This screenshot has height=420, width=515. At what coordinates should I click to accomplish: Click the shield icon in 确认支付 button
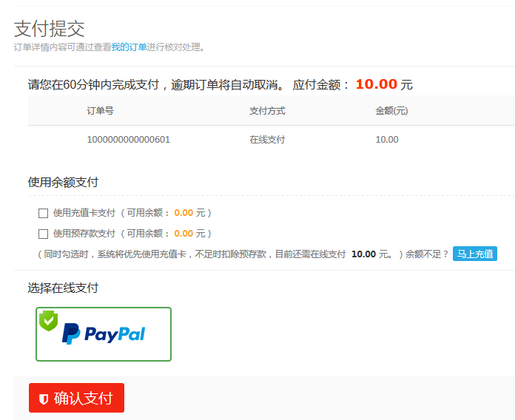(44, 399)
